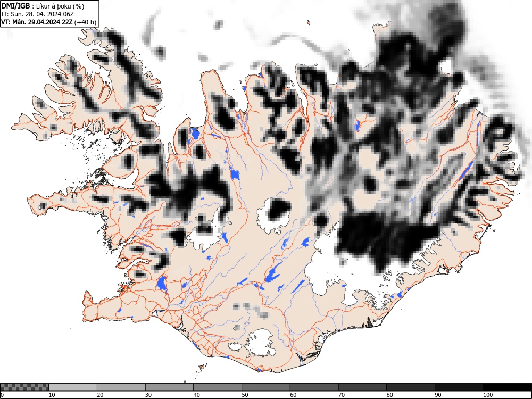The width and height of the screenshot is (532, 399).
Task: Click the legend label '100'
Action: coord(487,395)
